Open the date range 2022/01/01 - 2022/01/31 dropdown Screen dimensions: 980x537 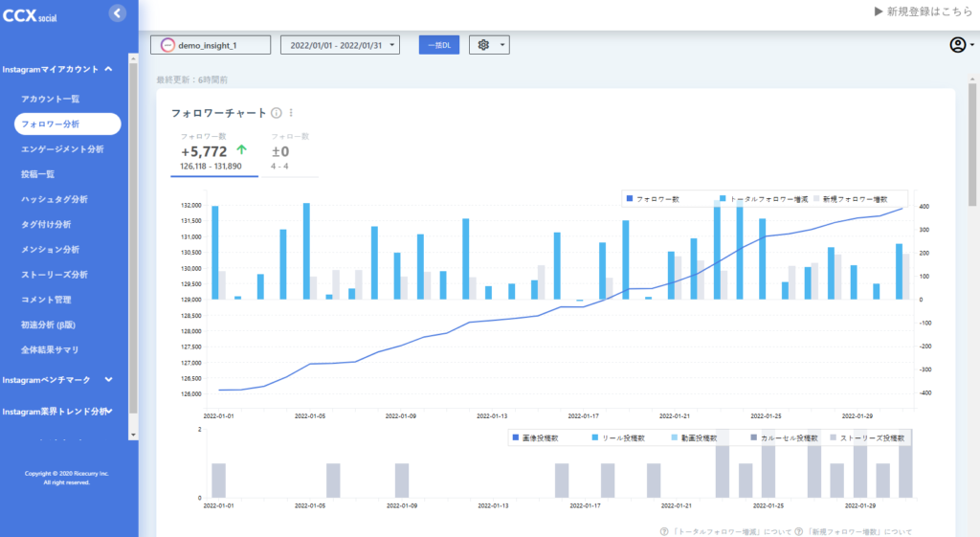[340, 45]
